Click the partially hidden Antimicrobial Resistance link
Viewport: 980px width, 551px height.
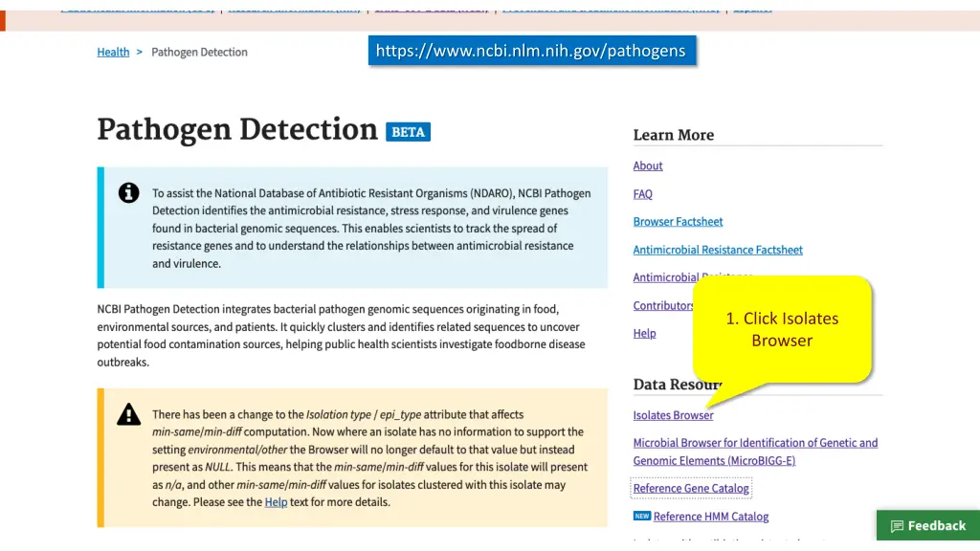(666, 276)
